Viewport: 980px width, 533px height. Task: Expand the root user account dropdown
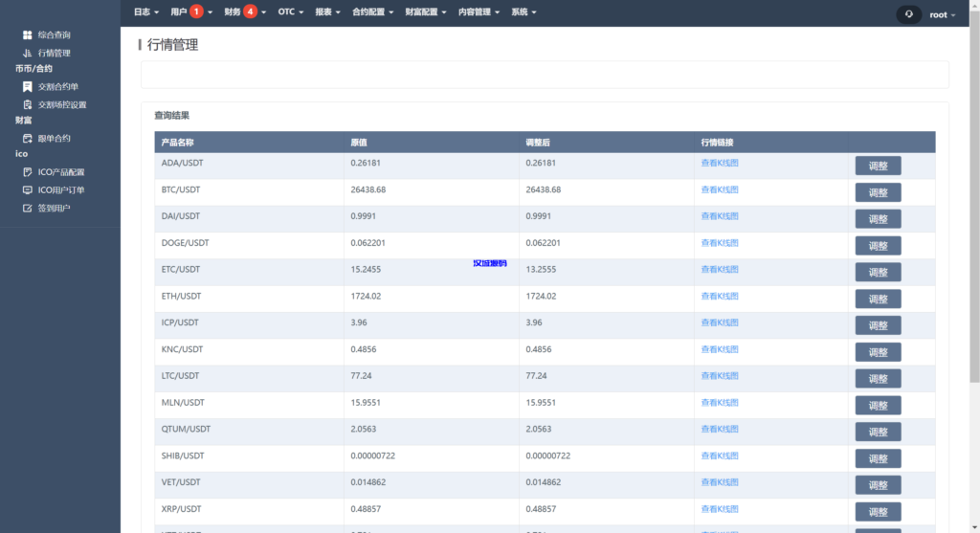(942, 15)
